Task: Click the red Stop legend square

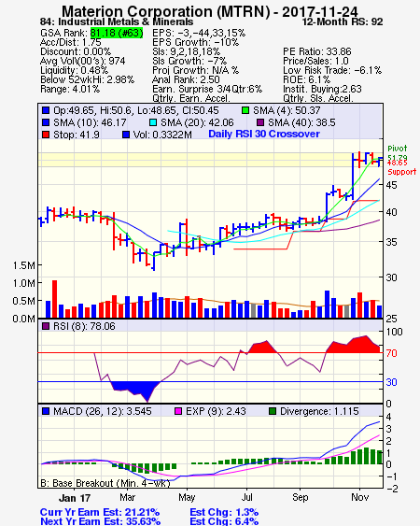Action: 46,135
